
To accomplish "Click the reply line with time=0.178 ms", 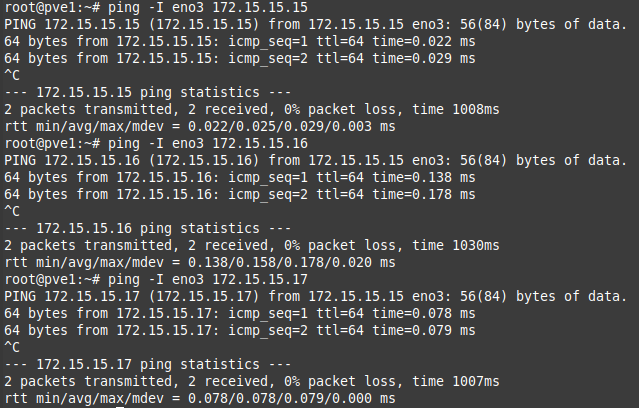I will (x=240, y=195).
